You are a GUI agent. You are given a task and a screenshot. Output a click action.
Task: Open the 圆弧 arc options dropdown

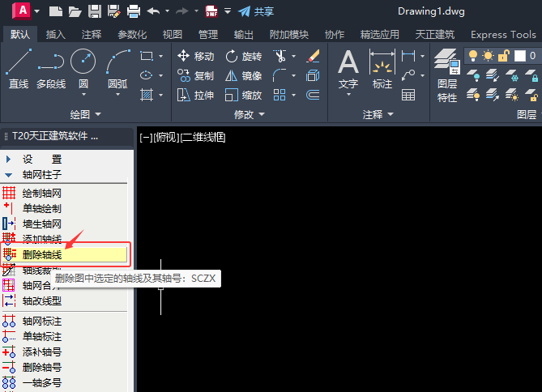click(x=117, y=95)
